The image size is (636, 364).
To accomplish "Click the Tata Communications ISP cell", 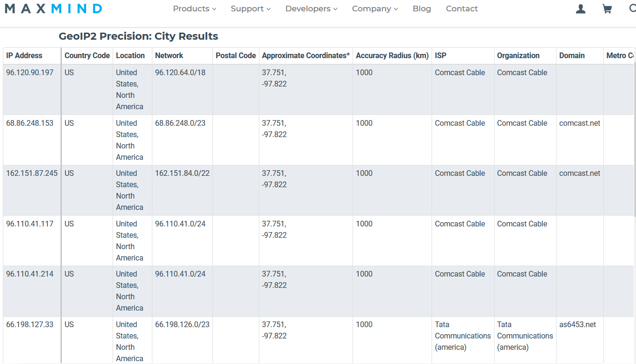I will (x=463, y=336).
